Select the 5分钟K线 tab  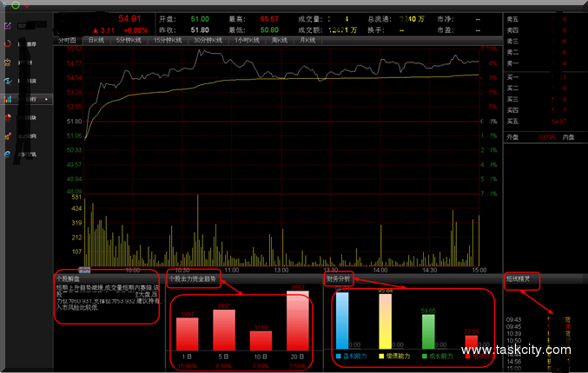pos(129,40)
